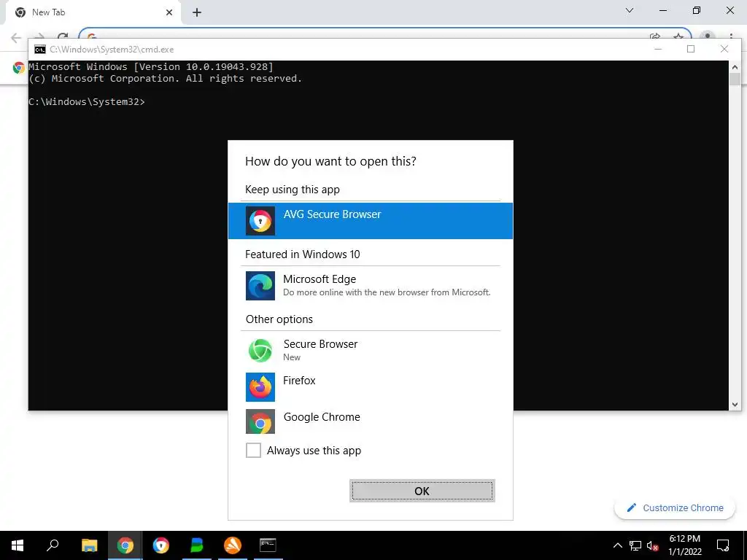Select the Firefox icon in the dialog
This screenshot has height=560, width=747.
click(260, 386)
